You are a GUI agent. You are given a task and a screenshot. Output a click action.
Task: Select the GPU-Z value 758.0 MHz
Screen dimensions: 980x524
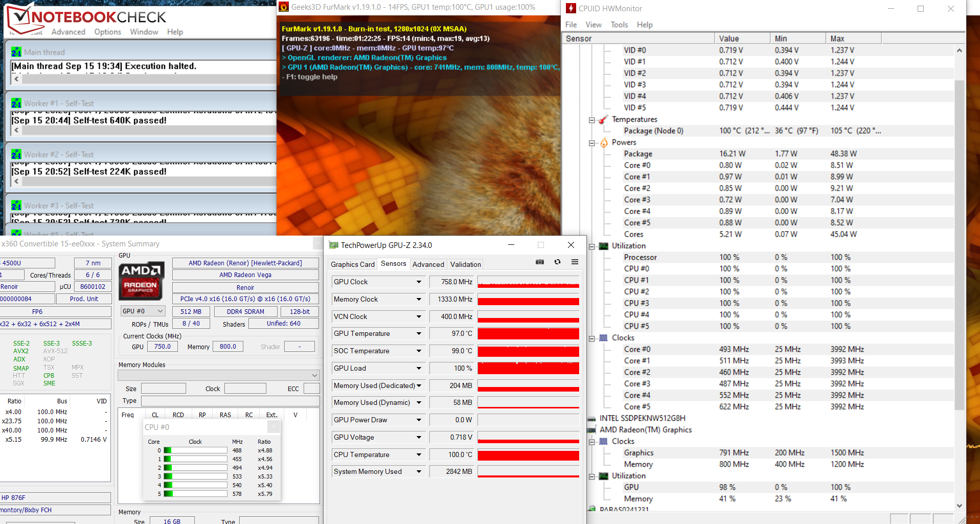pos(452,282)
